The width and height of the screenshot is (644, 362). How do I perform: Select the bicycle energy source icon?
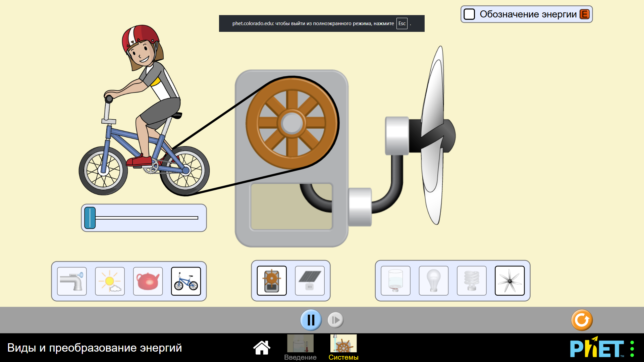[x=186, y=281]
